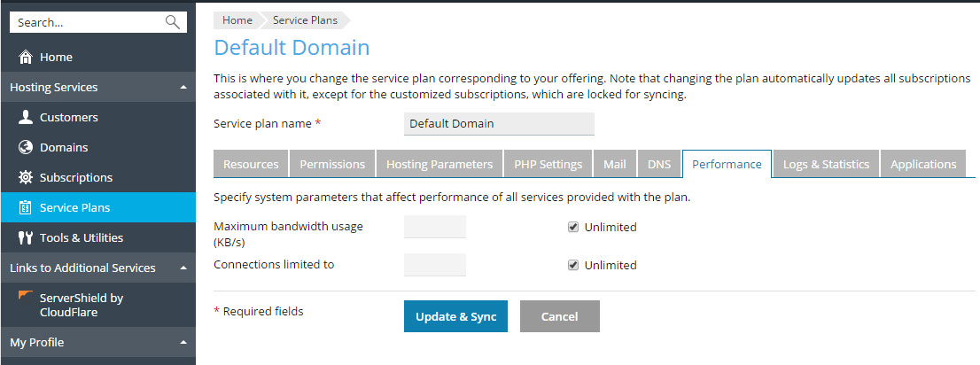Click the ServerShield CloudFlare flag icon
This screenshot has width=980, height=365.
[26, 295]
